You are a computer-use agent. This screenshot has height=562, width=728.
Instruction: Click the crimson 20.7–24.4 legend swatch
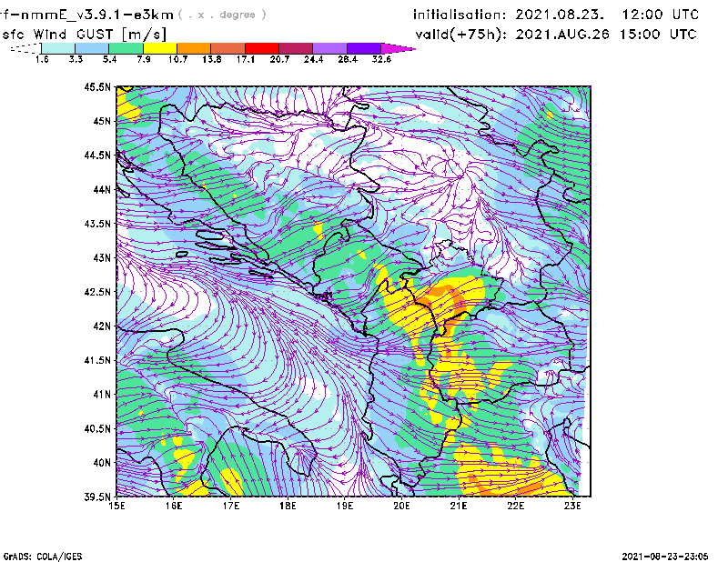point(296,48)
